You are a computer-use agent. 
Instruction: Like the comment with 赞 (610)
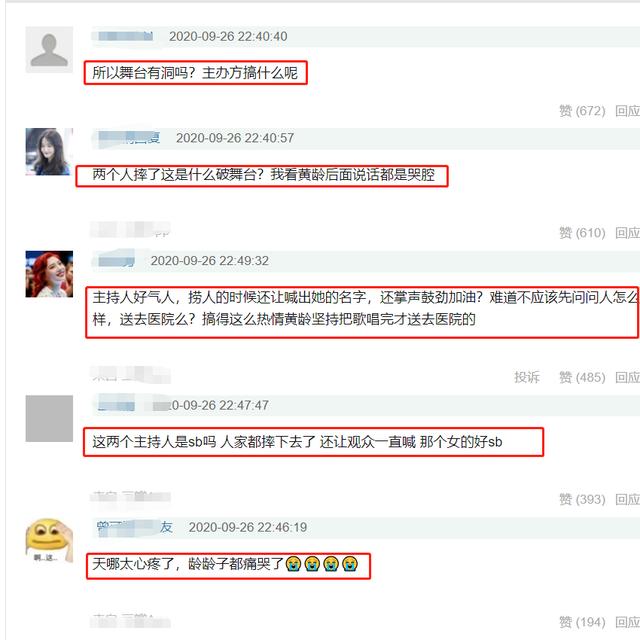click(582, 233)
